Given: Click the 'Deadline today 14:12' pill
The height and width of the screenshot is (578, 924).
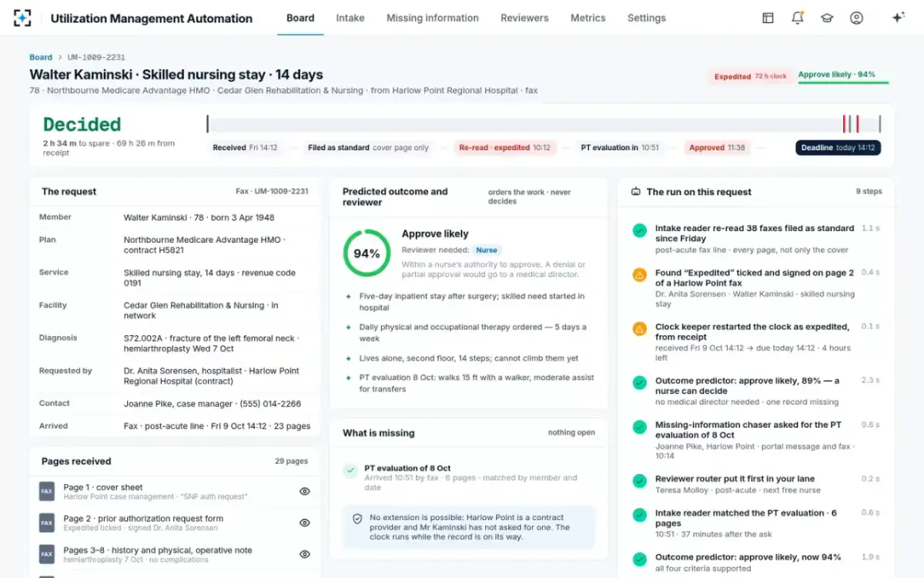Looking at the screenshot, I should [838, 148].
